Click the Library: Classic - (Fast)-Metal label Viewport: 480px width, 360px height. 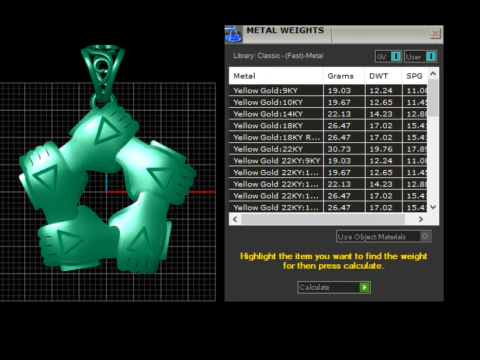[x=278, y=56]
